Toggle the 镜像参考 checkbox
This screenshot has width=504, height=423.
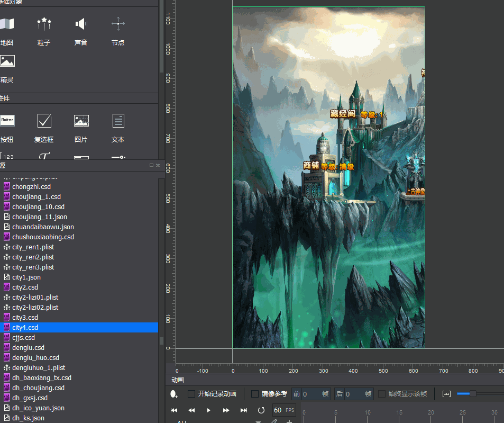255,394
